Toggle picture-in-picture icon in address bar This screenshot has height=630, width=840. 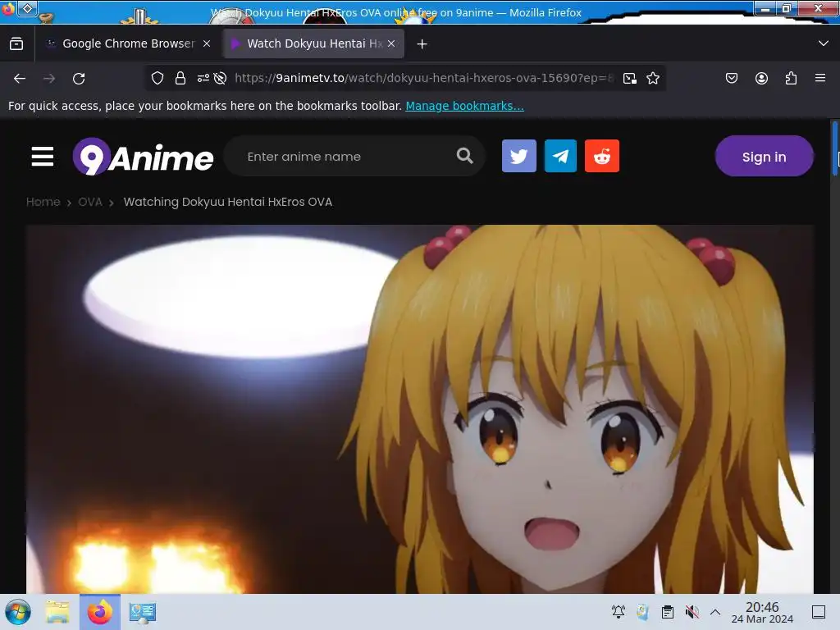pos(630,78)
